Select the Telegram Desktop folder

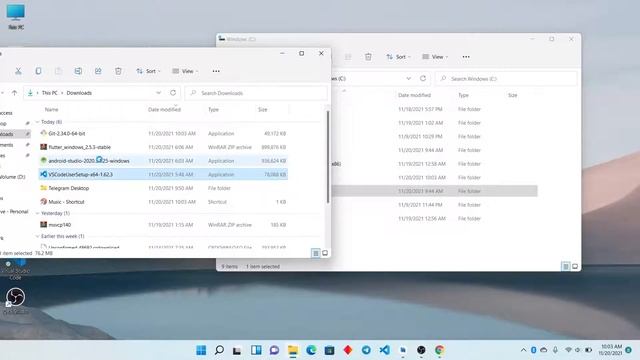(163, 188)
